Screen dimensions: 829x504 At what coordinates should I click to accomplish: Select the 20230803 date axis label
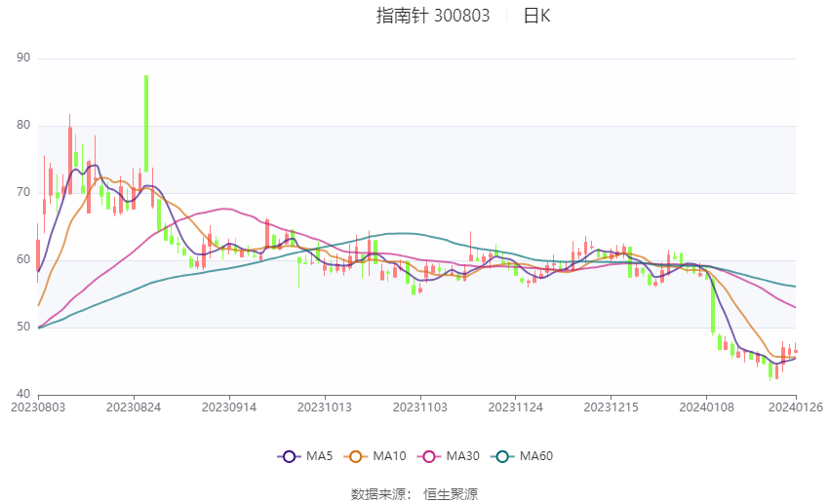tap(38, 407)
